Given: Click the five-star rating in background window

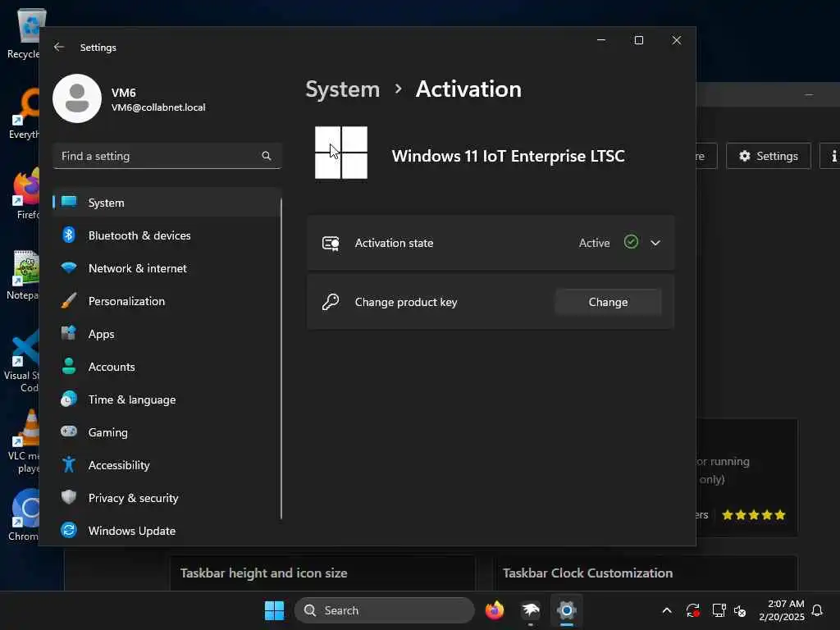Looking at the screenshot, I should [x=753, y=515].
